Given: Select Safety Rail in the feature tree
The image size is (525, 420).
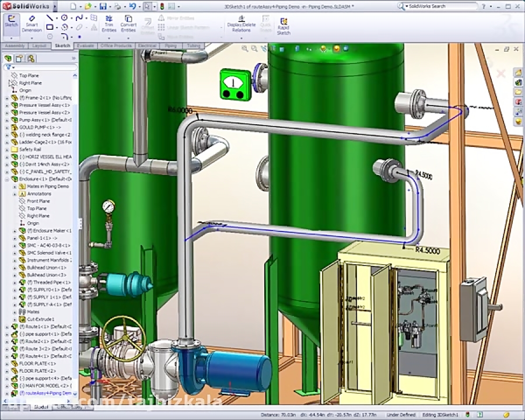Looking at the screenshot, I should (30, 149).
